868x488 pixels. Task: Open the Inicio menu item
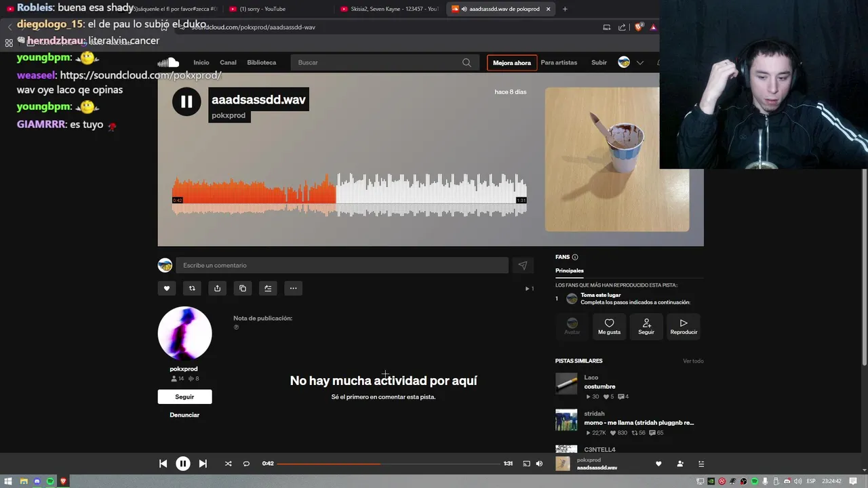point(201,62)
